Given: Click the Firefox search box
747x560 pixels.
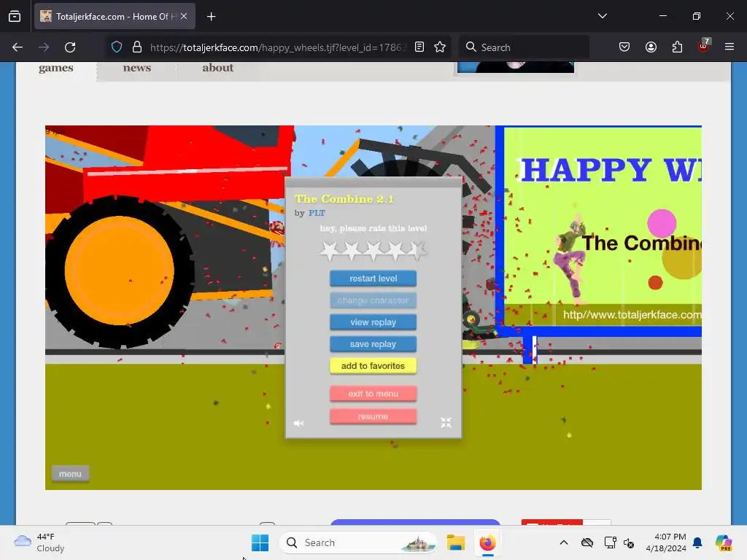Looking at the screenshot, I should click(x=524, y=47).
